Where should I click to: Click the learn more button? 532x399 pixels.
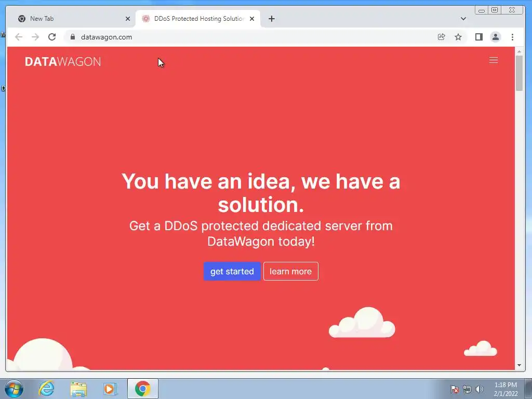click(x=291, y=271)
